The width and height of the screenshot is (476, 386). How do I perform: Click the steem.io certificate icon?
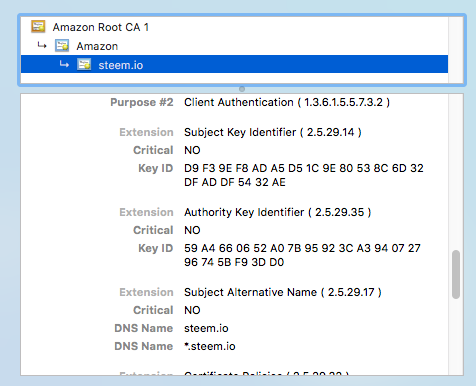click(x=84, y=64)
